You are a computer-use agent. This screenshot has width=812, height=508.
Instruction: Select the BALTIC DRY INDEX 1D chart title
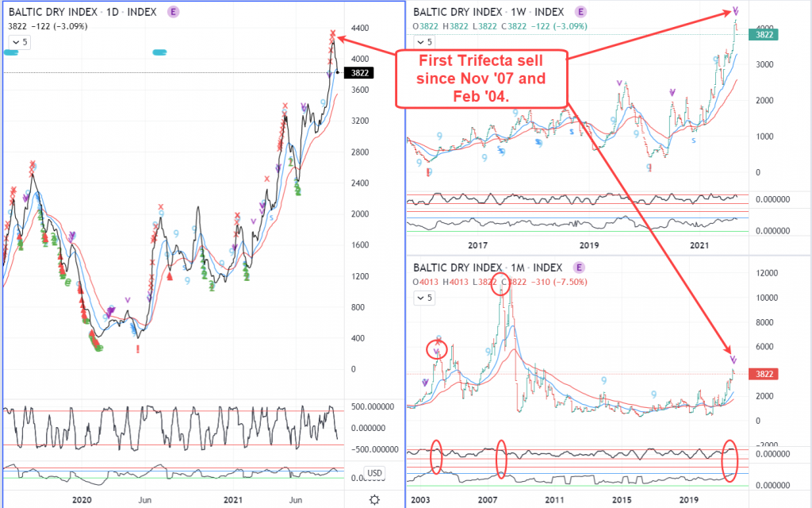pyautogui.click(x=82, y=12)
